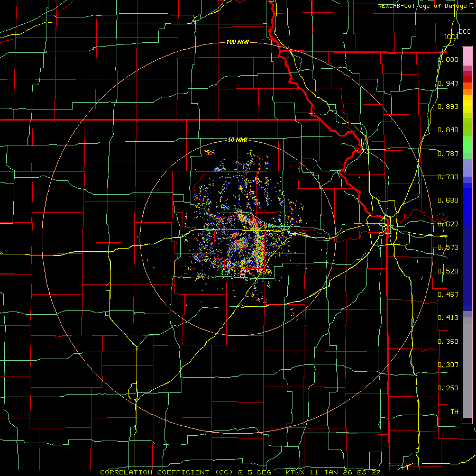This screenshot has height=476, width=476.
Task: Click the Correlation Coefficient KTWX caption text
Action: [x=240, y=472]
